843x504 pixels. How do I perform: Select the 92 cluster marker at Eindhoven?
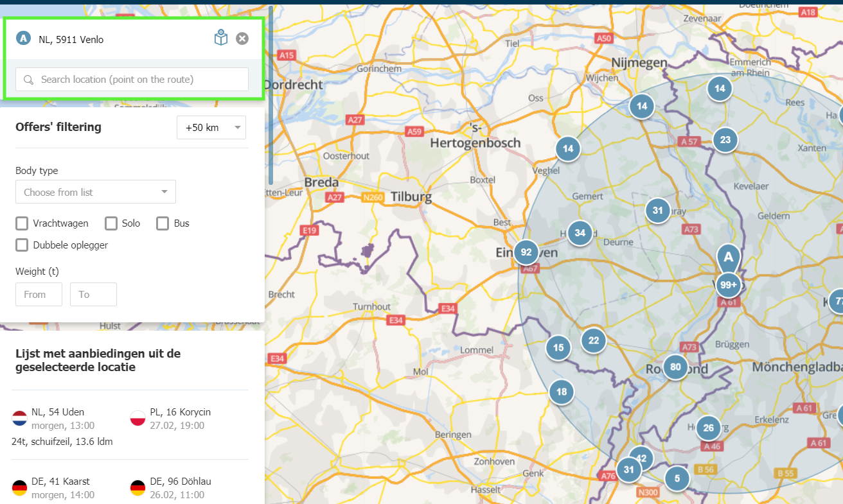(x=526, y=252)
